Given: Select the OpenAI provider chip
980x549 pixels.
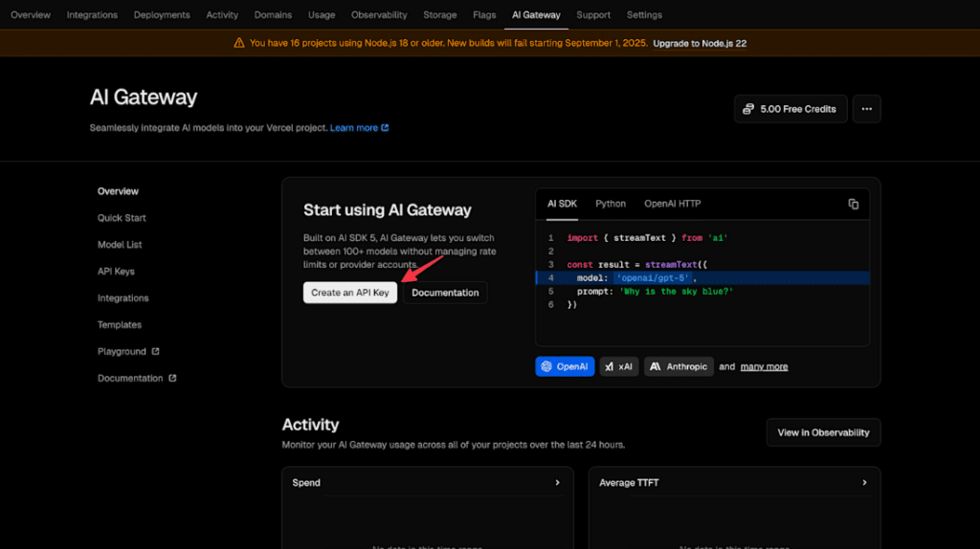Looking at the screenshot, I should (x=565, y=366).
